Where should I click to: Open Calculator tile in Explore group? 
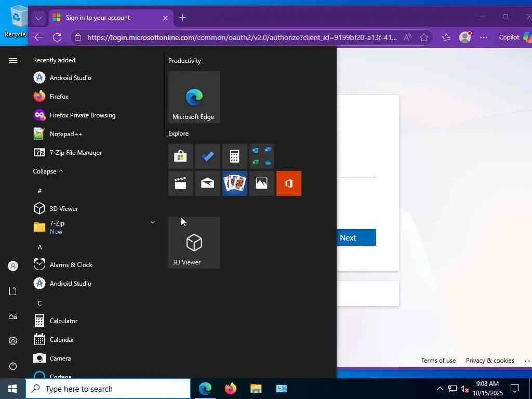[x=234, y=156]
